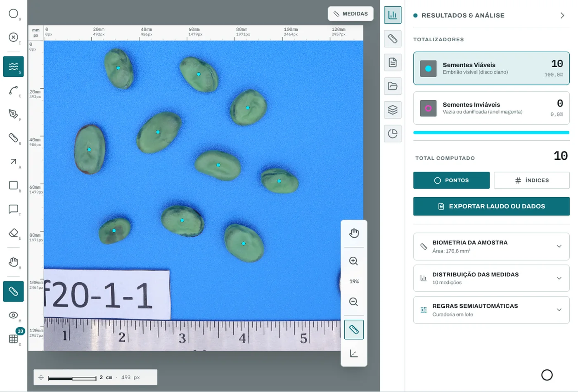This screenshot has height=392, width=578.
Task: Select the hand pan tool in left toolbar
Action: coord(13,262)
